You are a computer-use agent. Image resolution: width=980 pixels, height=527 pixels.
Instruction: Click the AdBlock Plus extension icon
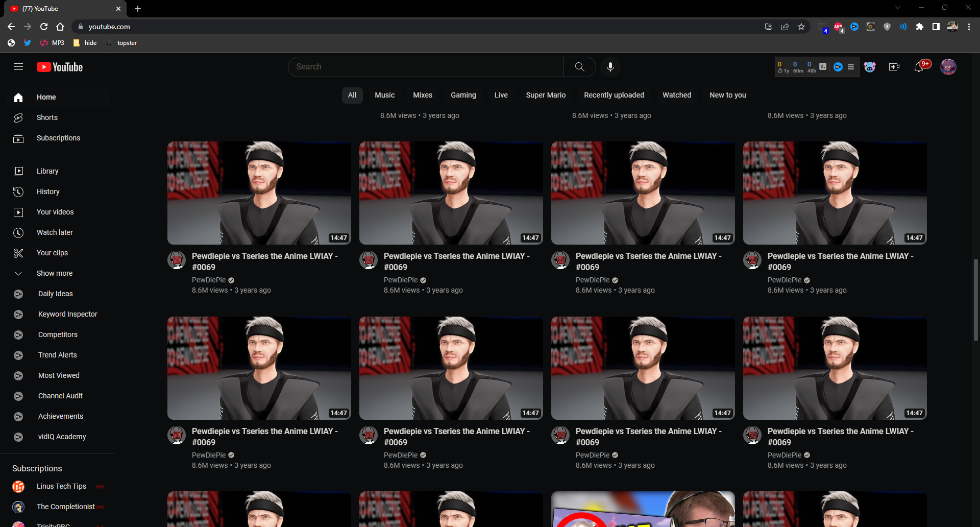point(838,27)
